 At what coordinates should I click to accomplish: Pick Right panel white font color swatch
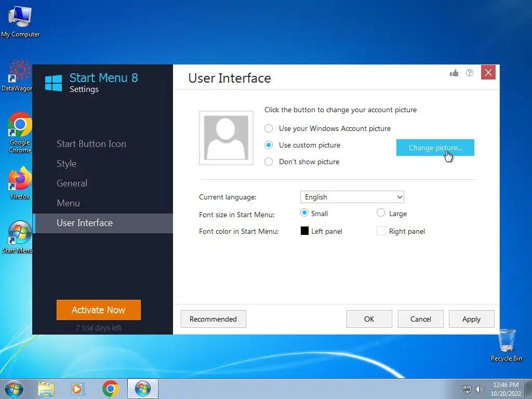click(x=381, y=231)
